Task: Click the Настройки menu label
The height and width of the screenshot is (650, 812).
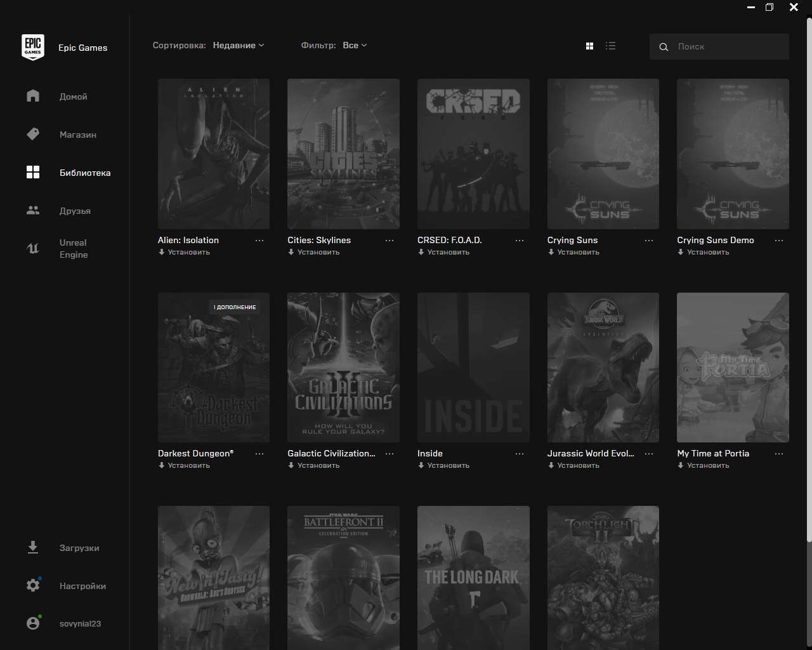Action: (82, 586)
